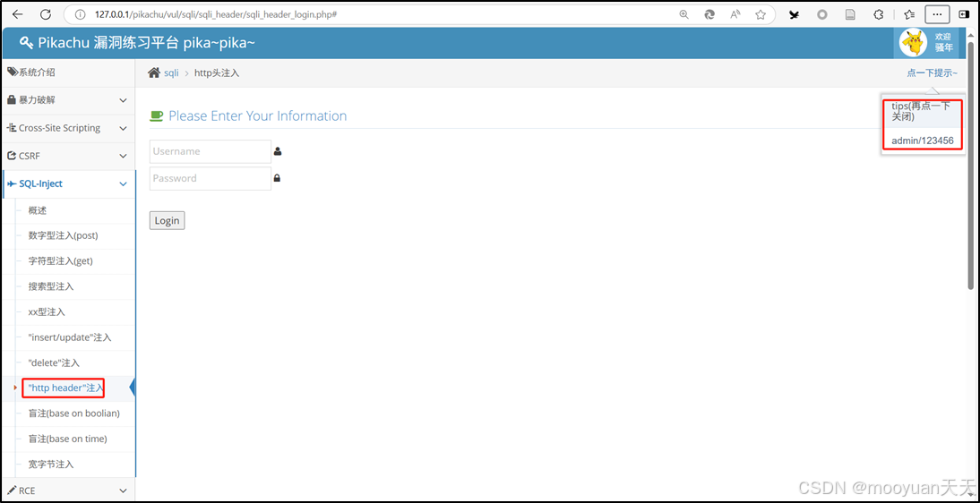Open 宽字节注入 menu item
This screenshot has width=980, height=503.
(51, 465)
